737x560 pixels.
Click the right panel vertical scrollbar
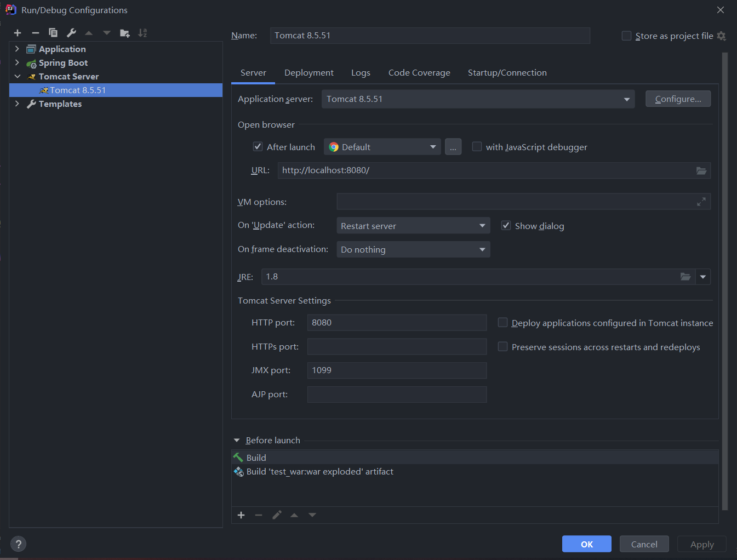[x=725, y=281]
